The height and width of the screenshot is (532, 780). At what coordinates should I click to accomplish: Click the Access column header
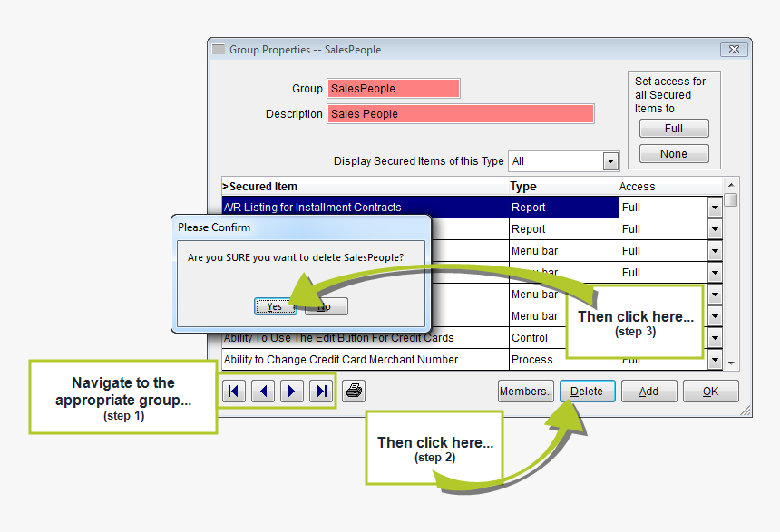pos(670,187)
